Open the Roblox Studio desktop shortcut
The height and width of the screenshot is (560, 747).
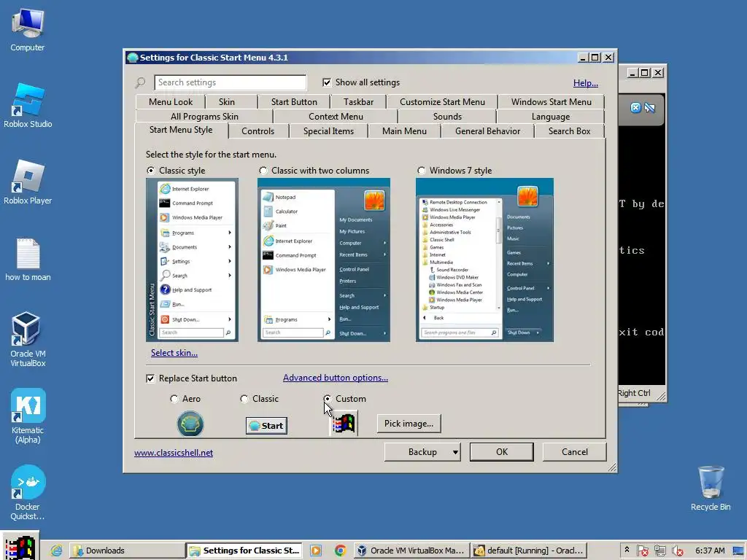click(x=28, y=106)
